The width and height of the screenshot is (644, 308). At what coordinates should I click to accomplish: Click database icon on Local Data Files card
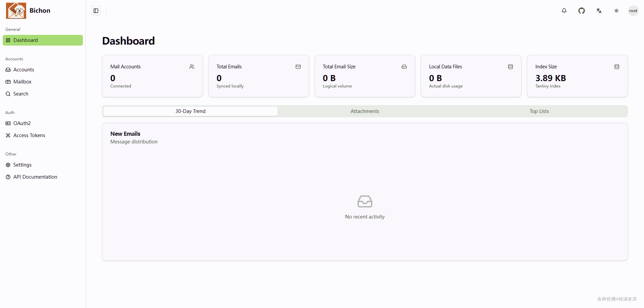click(511, 67)
